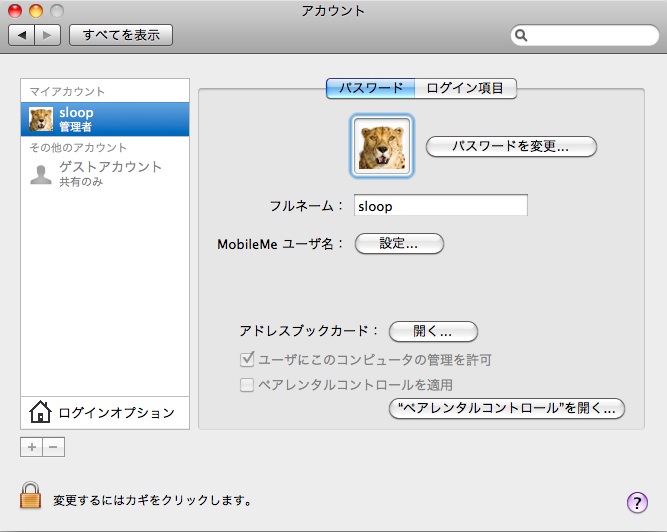Click the cheetah account picture to change it
The height and width of the screenshot is (532, 667).
pyautogui.click(x=382, y=145)
